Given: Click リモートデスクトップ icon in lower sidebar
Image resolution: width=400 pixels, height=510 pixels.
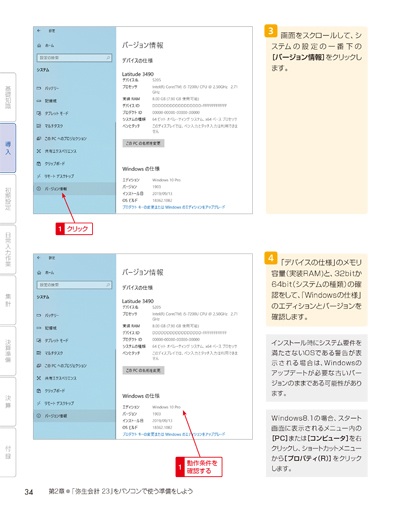Looking at the screenshot, I should tap(39, 403).
